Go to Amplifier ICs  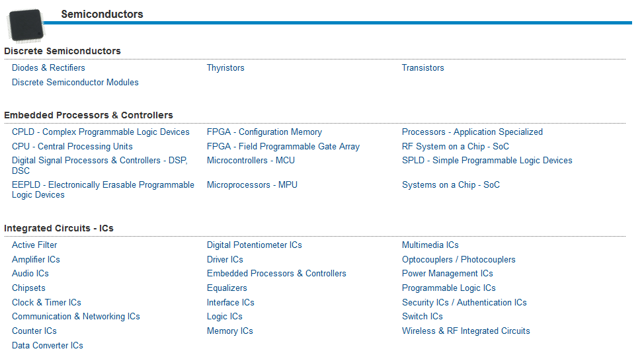point(36,260)
